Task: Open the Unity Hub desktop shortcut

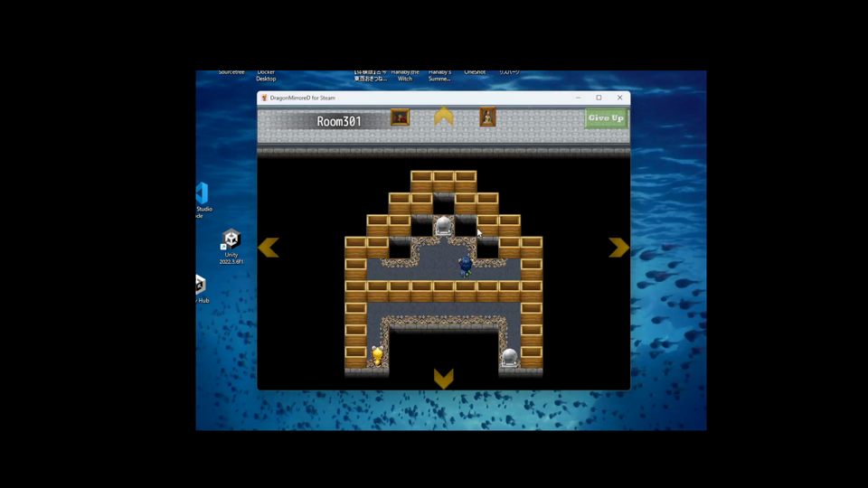Action: pos(203,289)
